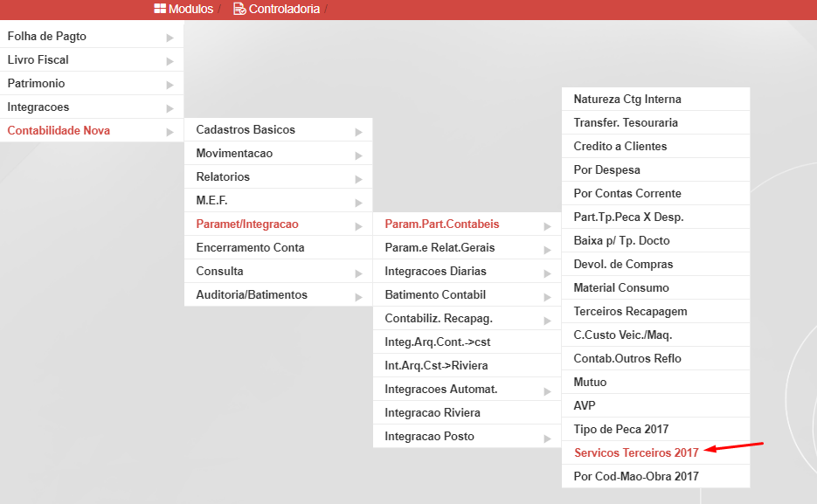Open Integracao Posto submenu
Screen dimensions: 817x504
pyautogui.click(x=467, y=436)
